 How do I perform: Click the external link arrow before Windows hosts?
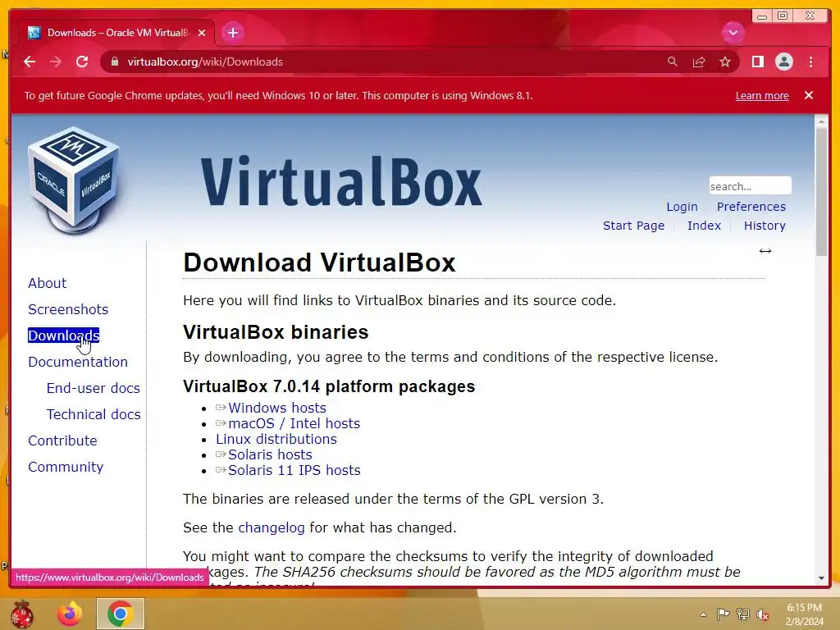coord(221,408)
